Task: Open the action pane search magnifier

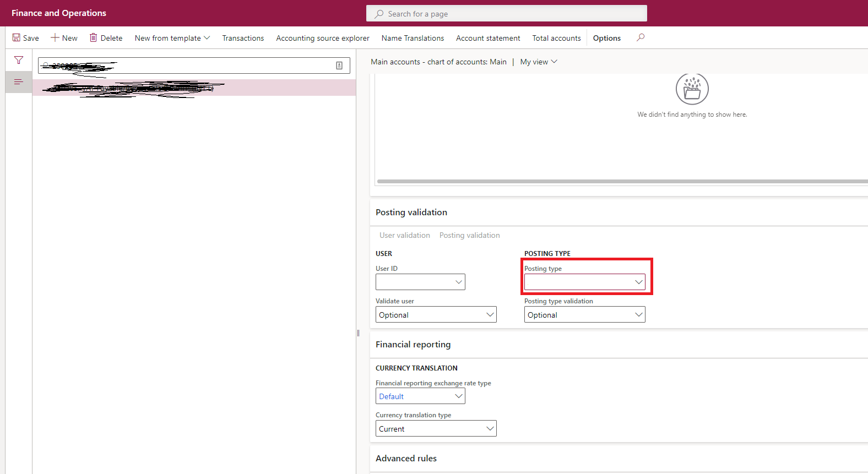Action: 641,37
